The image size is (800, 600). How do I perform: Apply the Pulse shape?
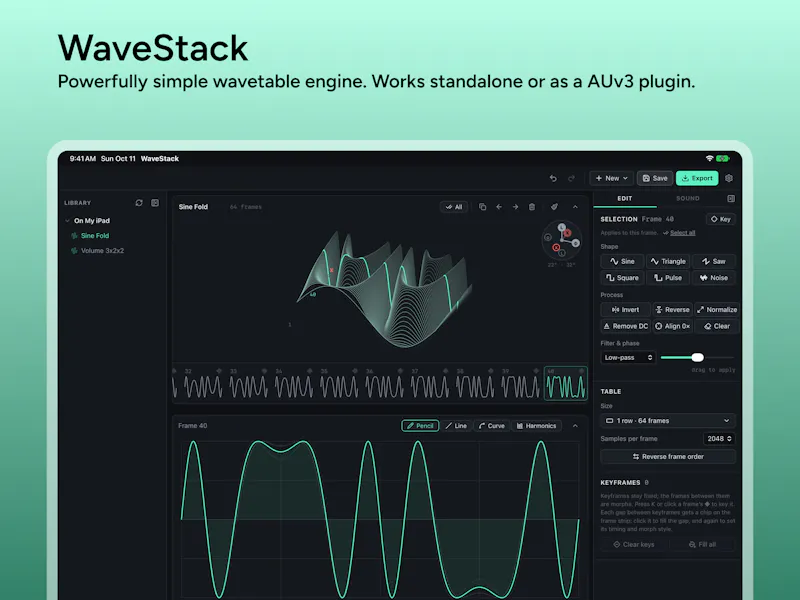click(x=668, y=278)
